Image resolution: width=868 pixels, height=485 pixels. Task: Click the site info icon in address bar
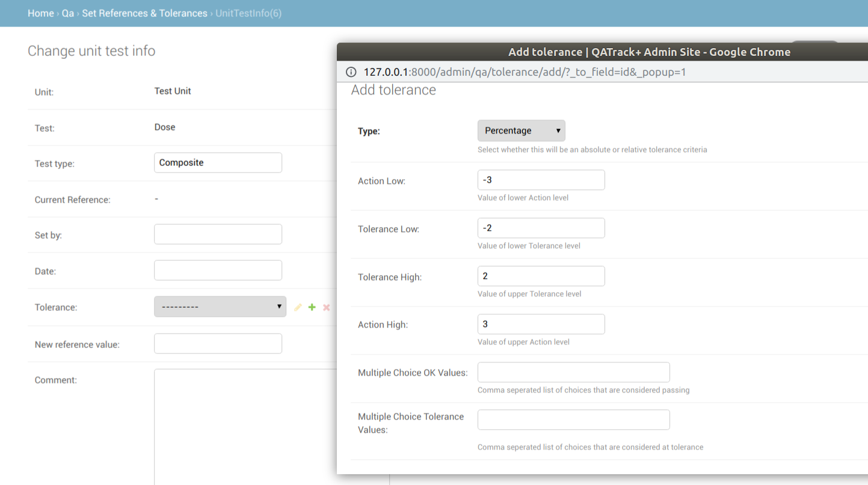tap(351, 72)
